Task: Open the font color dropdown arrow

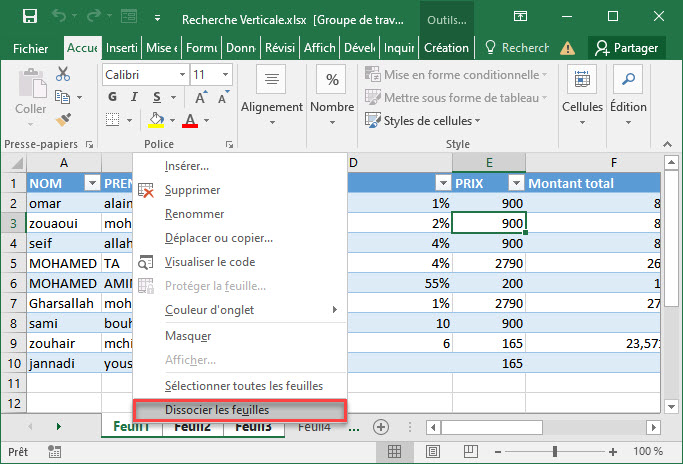Action: (206, 120)
